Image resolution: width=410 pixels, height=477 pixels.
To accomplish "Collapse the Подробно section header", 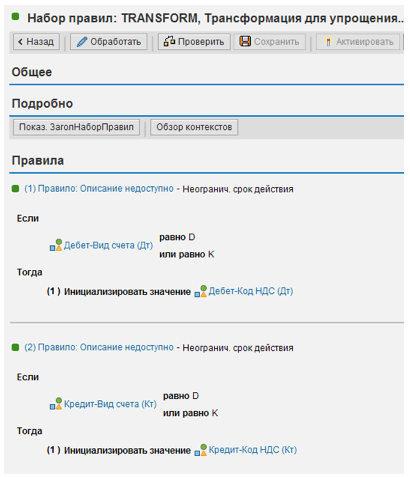I will click(x=42, y=103).
